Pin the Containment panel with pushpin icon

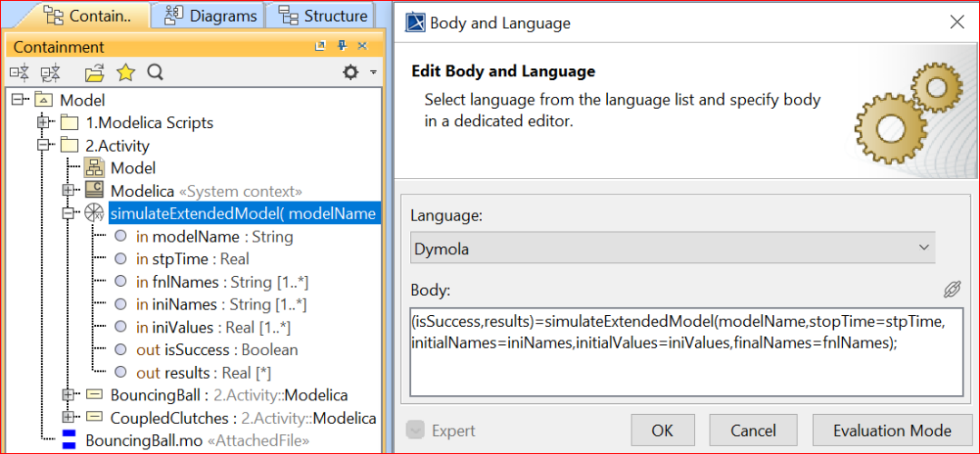[x=342, y=46]
